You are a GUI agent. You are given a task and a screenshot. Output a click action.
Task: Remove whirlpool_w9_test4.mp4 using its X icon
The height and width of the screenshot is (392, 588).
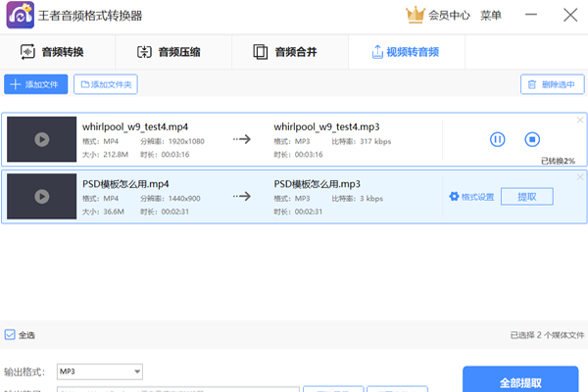pos(579,120)
